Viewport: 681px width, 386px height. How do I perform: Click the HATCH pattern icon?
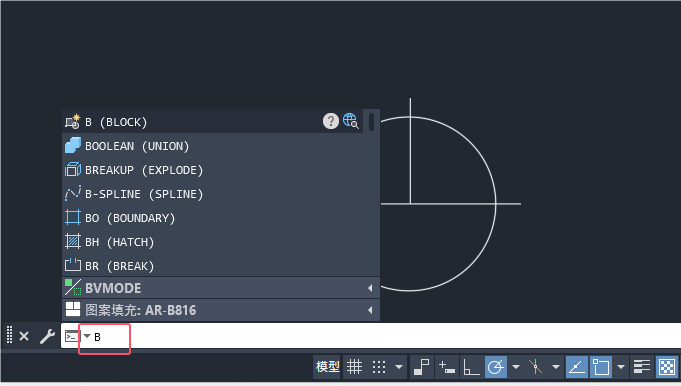pos(73,241)
